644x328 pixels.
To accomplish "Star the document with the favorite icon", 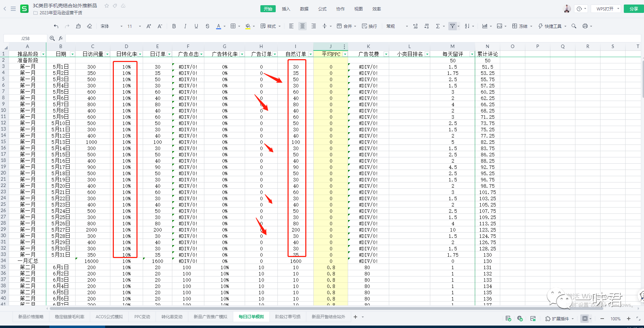I will (x=107, y=6).
